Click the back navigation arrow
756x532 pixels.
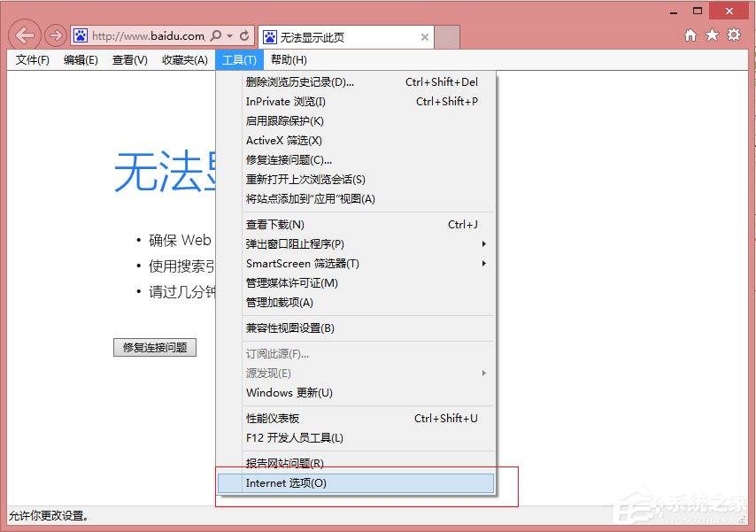(24, 35)
